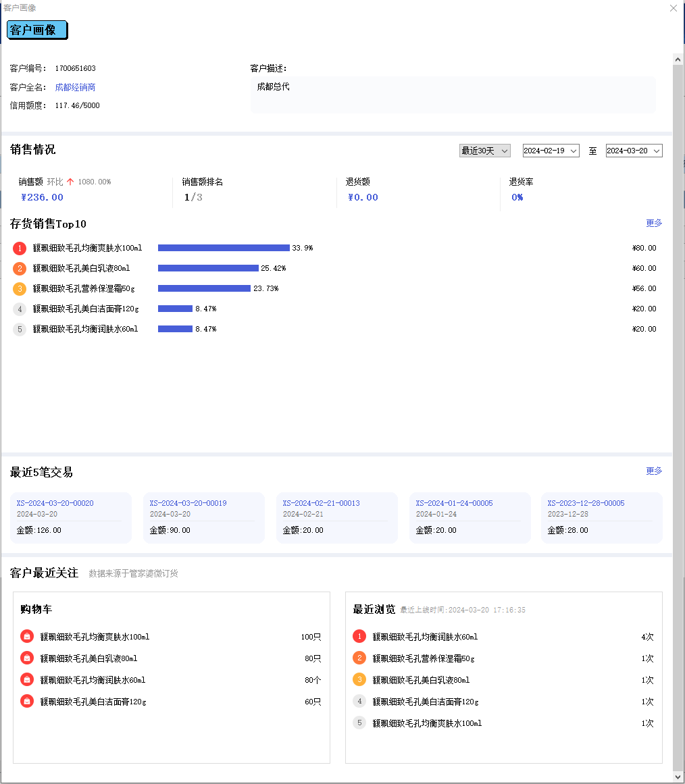
Task: Click amount ¥80.00 in Top10
Action: [x=644, y=248]
